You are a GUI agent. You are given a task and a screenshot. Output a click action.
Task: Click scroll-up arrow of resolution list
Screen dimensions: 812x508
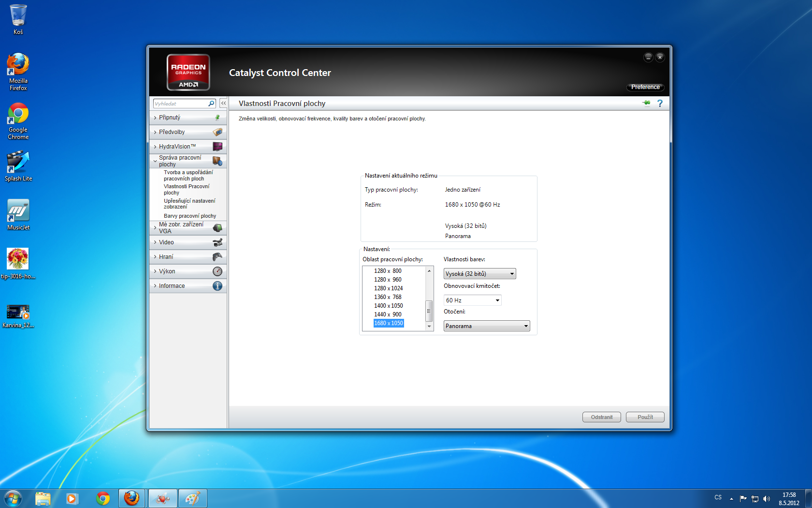coord(429,271)
